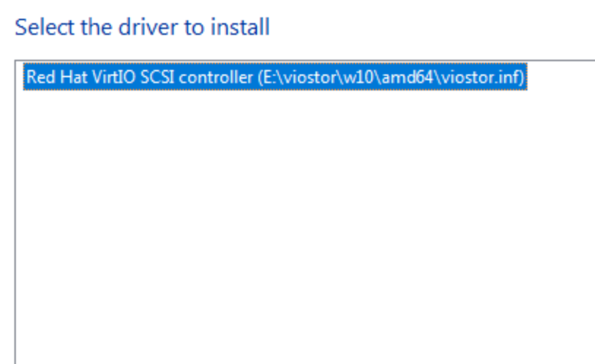Image resolution: width=595 pixels, height=364 pixels.
Task: Click the 'Select the driver to install' heading
Action: pos(142,27)
